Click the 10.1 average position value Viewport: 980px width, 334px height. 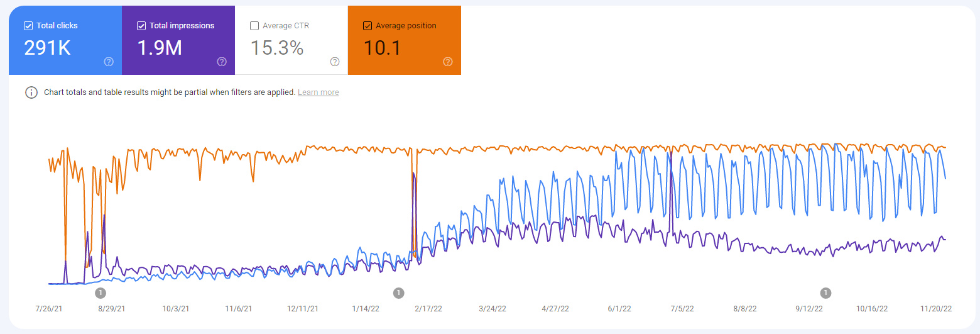pos(383,48)
